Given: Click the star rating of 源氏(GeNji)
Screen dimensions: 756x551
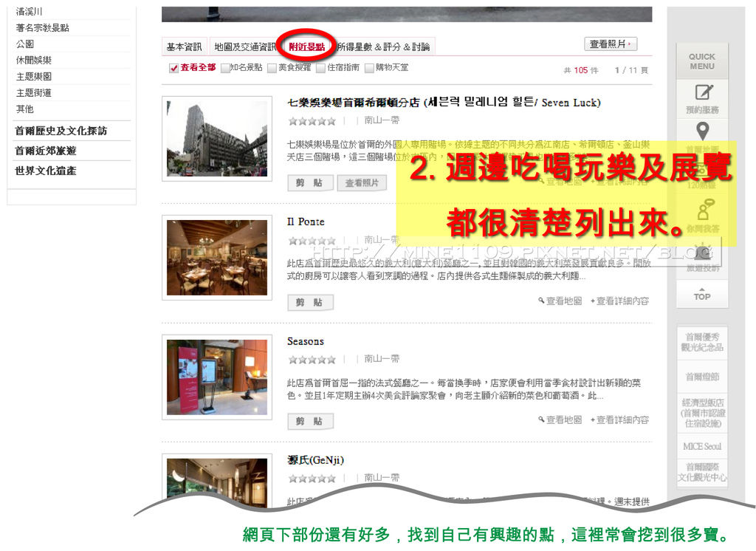Looking at the screenshot, I should click(312, 479).
